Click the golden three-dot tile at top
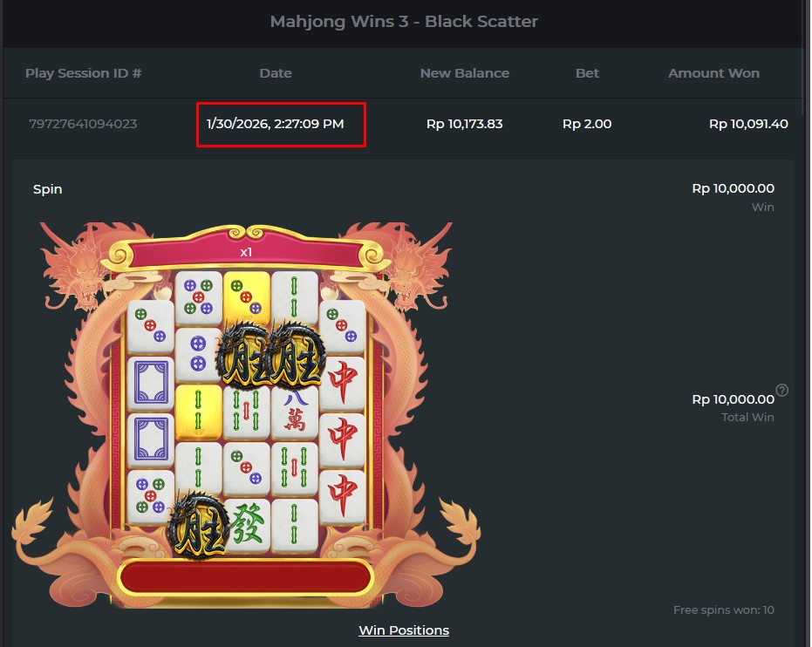Screen dimensions: 812x647 click(247, 297)
